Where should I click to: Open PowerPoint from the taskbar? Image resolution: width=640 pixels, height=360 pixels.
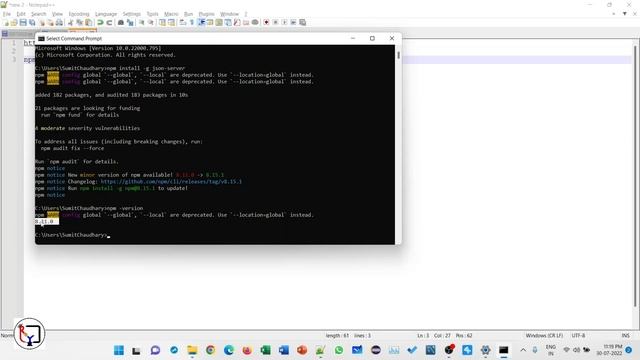click(x=302, y=350)
